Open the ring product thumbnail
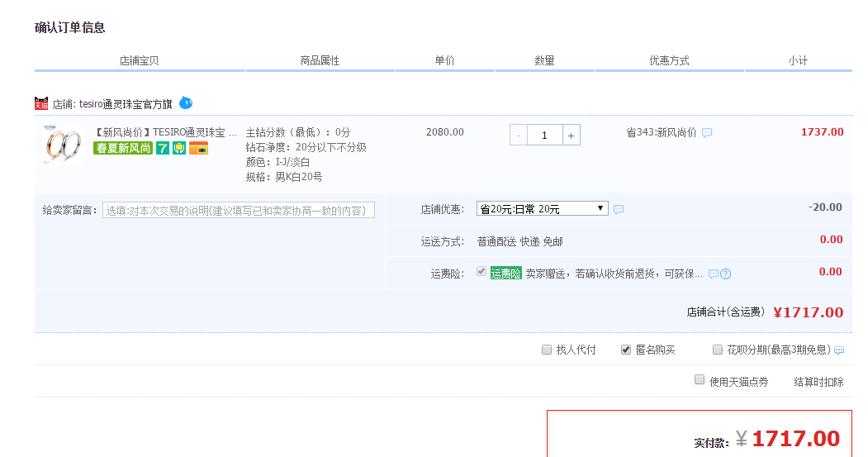This screenshot has height=457, width=868. pyautogui.click(x=63, y=144)
